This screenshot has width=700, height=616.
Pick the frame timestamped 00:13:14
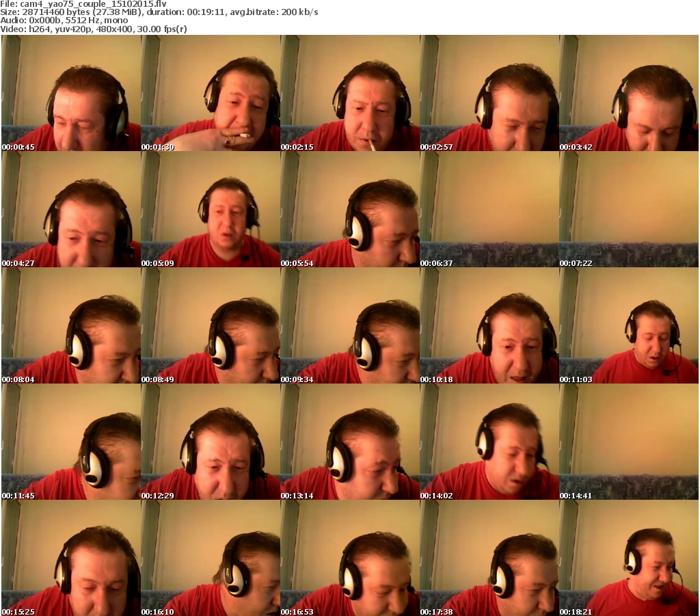point(350,442)
